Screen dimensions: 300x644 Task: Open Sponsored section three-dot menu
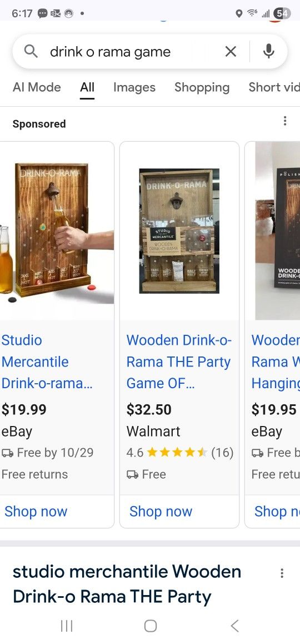pyautogui.click(x=285, y=121)
